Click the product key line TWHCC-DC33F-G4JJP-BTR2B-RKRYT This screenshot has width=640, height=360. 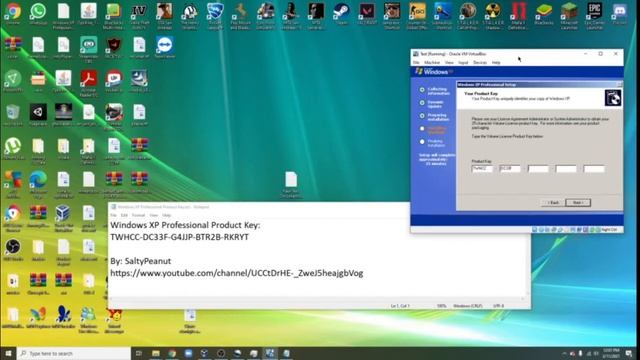tap(179, 237)
